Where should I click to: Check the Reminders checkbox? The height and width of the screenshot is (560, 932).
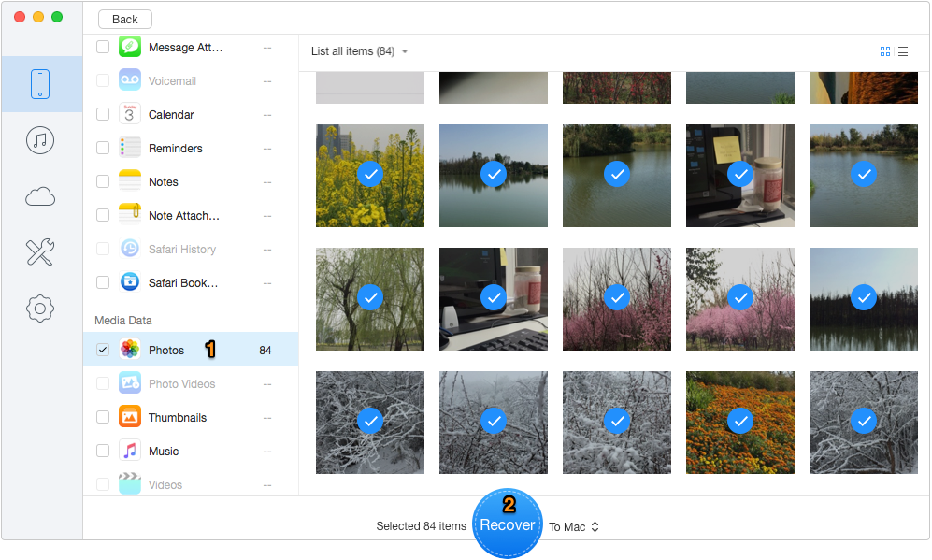[x=103, y=148]
